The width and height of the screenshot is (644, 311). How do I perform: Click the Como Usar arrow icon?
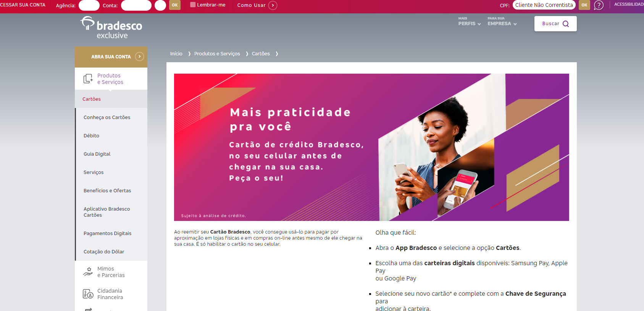coord(273,5)
